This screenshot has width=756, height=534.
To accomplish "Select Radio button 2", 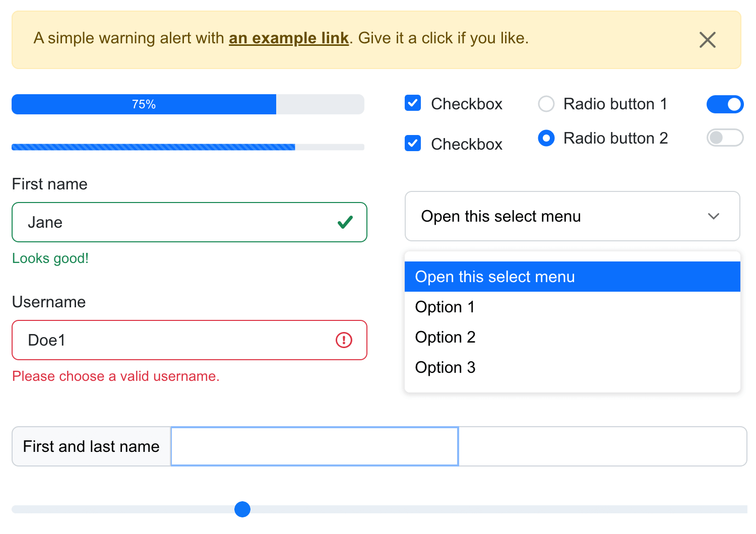I will pyautogui.click(x=546, y=138).
